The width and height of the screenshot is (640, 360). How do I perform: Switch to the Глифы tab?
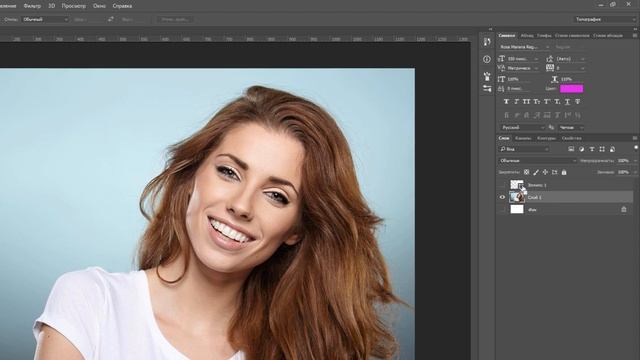(544, 36)
